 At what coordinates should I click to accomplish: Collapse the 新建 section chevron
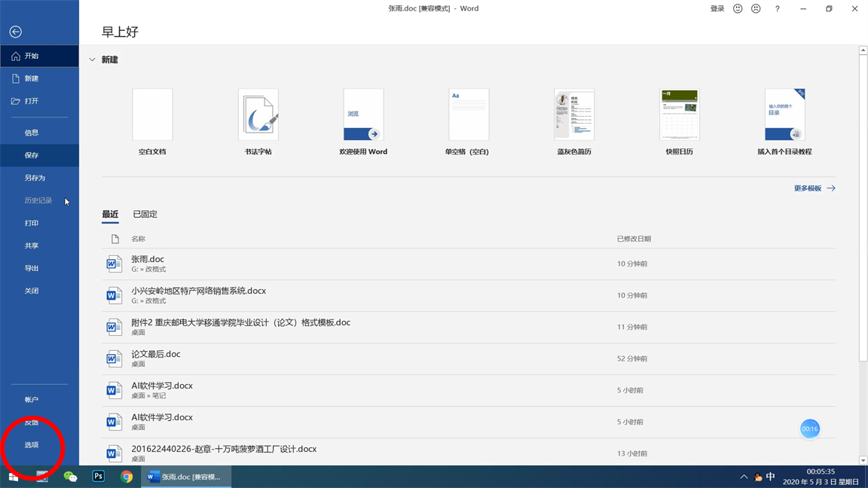(92, 59)
